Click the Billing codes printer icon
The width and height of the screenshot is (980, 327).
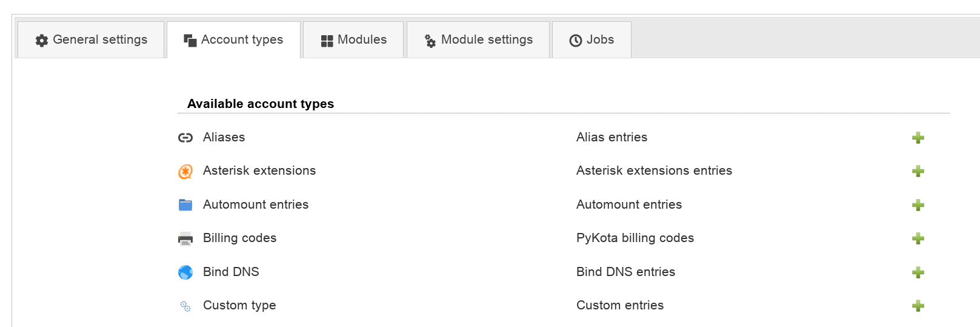(x=185, y=238)
